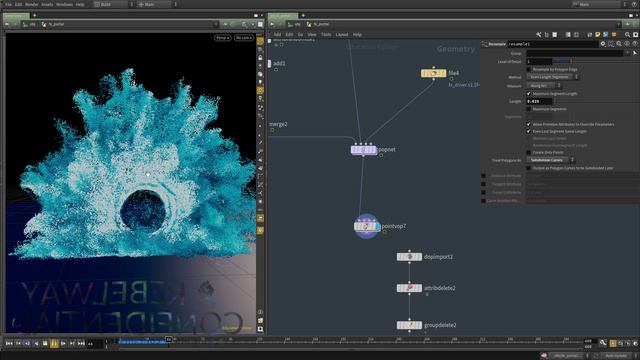Open the network editor Layout menu

(342, 35)
